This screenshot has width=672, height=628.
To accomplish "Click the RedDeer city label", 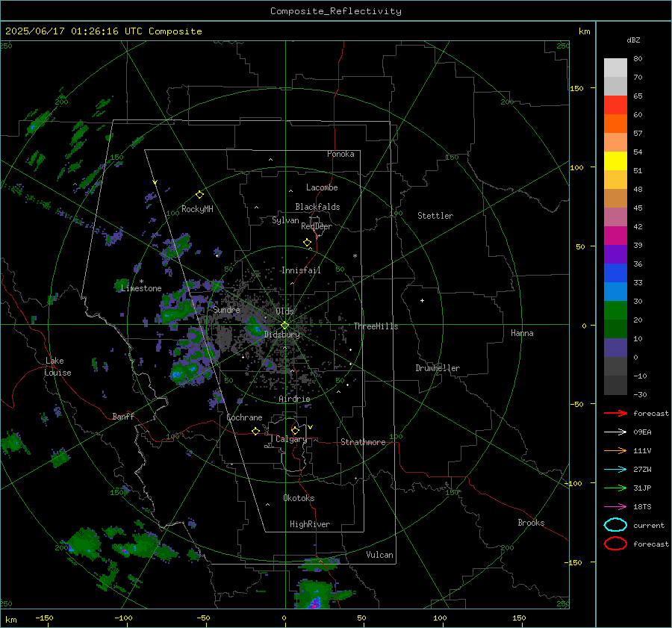I will coord(317,226).
